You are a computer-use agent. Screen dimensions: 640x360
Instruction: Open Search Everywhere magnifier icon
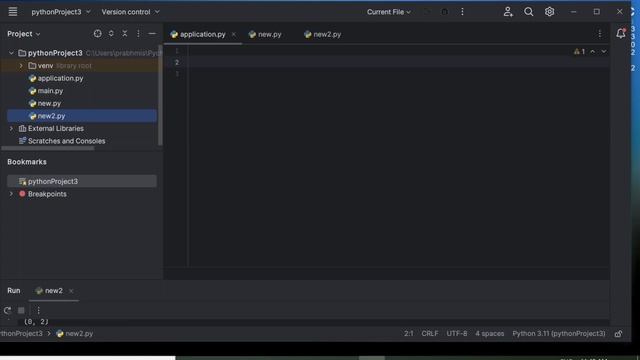529,12
